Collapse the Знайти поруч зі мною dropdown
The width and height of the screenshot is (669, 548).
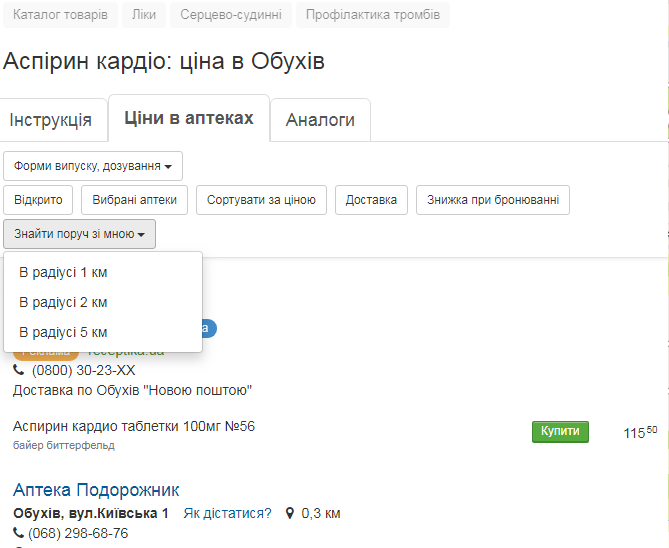[x=79, y=234]
